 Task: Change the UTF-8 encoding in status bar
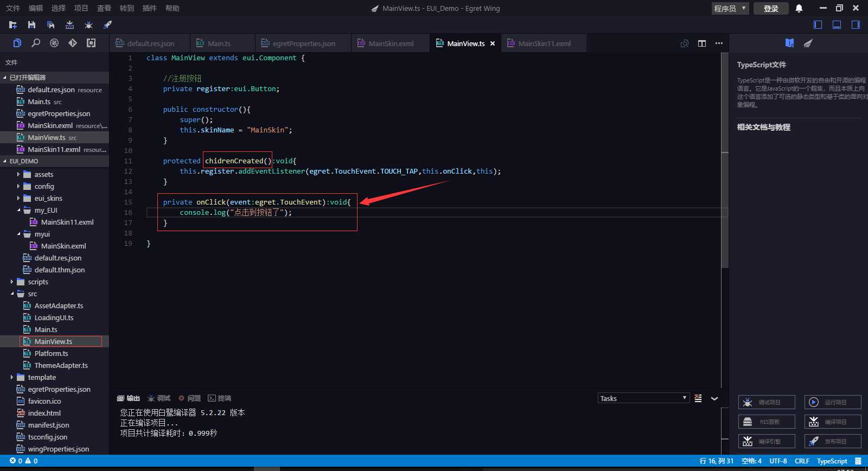tap(778, 461)
